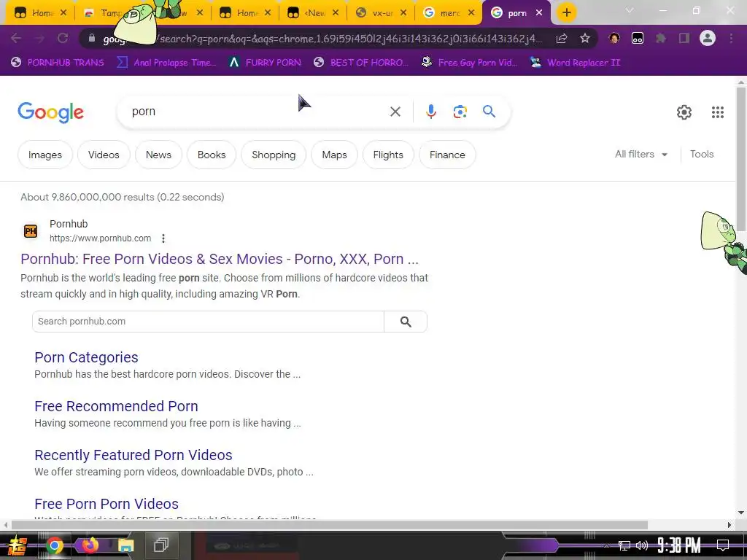
Task: Launch Chrome from the taskbar
Action: (x=54, y=545)
